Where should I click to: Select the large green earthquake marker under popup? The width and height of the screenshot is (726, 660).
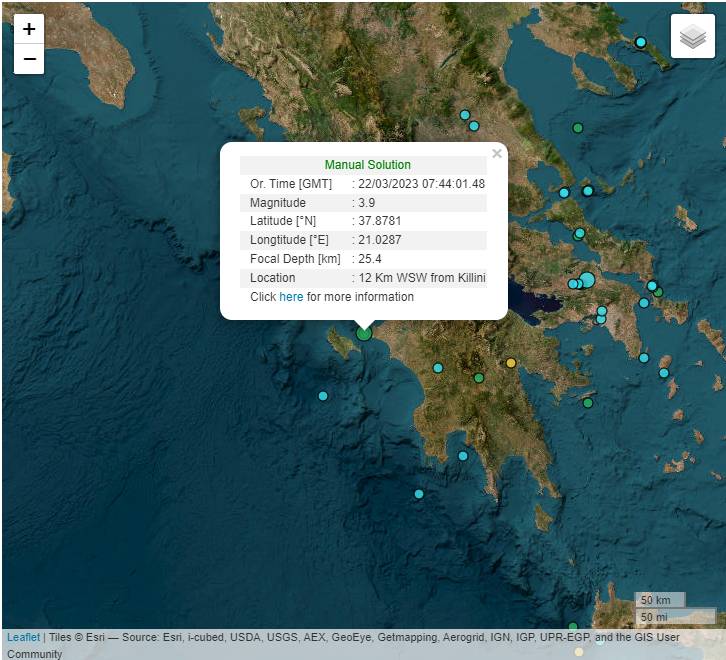click(364, 333)
